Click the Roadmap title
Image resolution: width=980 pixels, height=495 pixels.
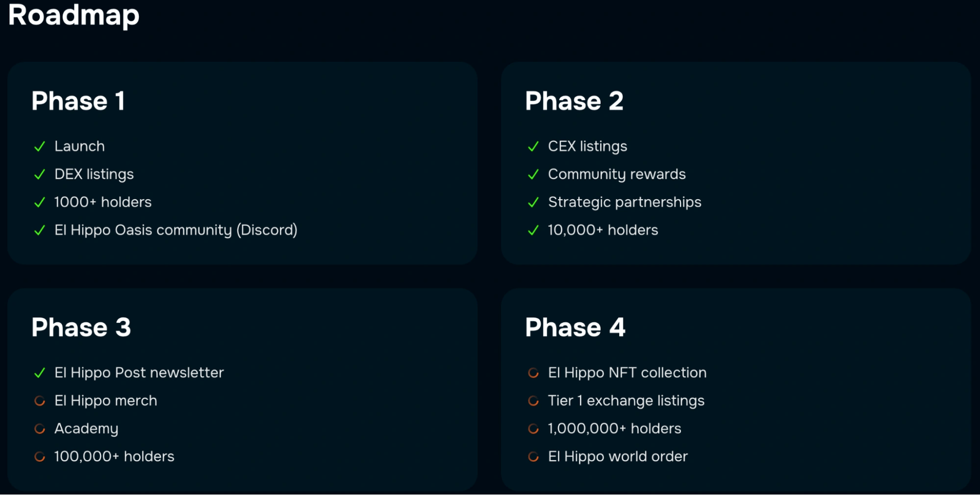[x=74, y=15]
